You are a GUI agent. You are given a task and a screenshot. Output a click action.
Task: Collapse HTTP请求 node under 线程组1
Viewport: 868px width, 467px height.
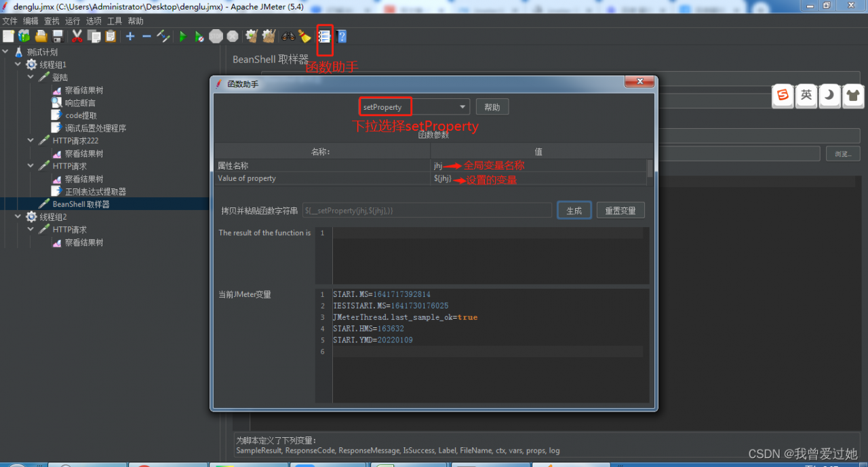[31, 166]
